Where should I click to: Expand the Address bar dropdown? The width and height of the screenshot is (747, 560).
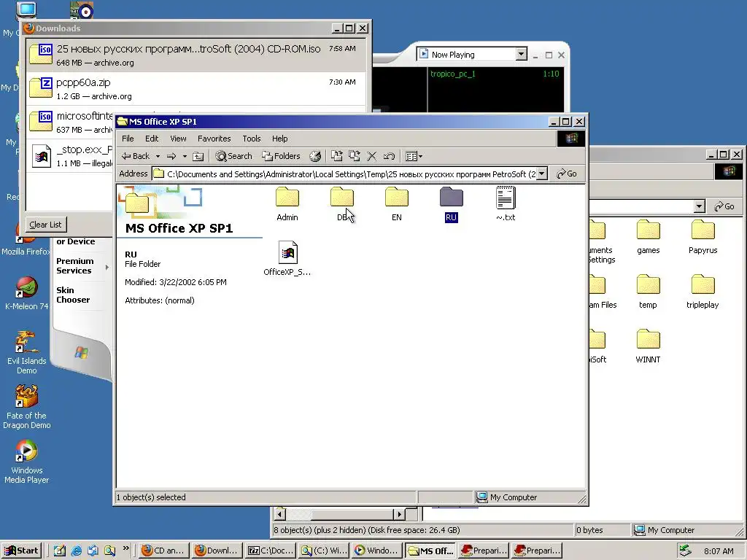542,174
